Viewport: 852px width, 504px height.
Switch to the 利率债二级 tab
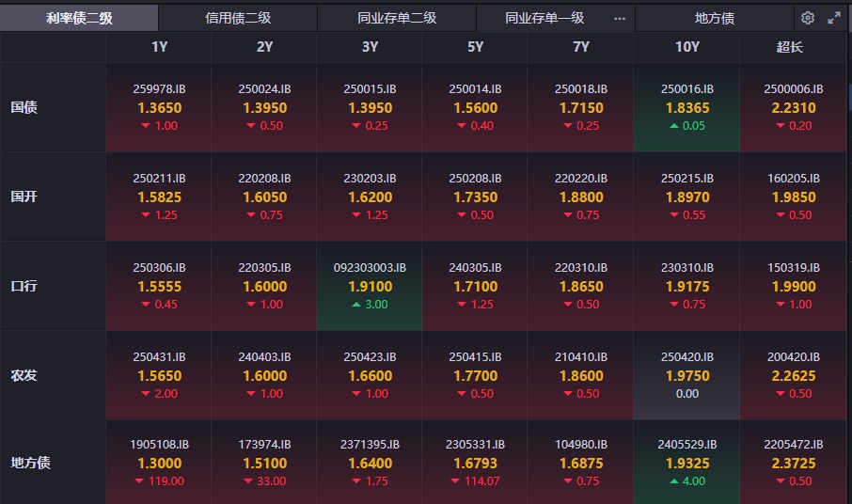click(x=79, y=18)
